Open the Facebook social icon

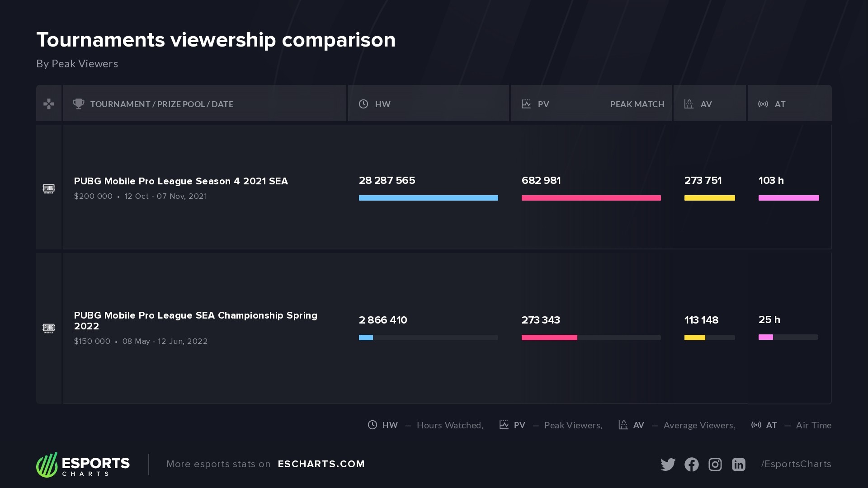691,464
